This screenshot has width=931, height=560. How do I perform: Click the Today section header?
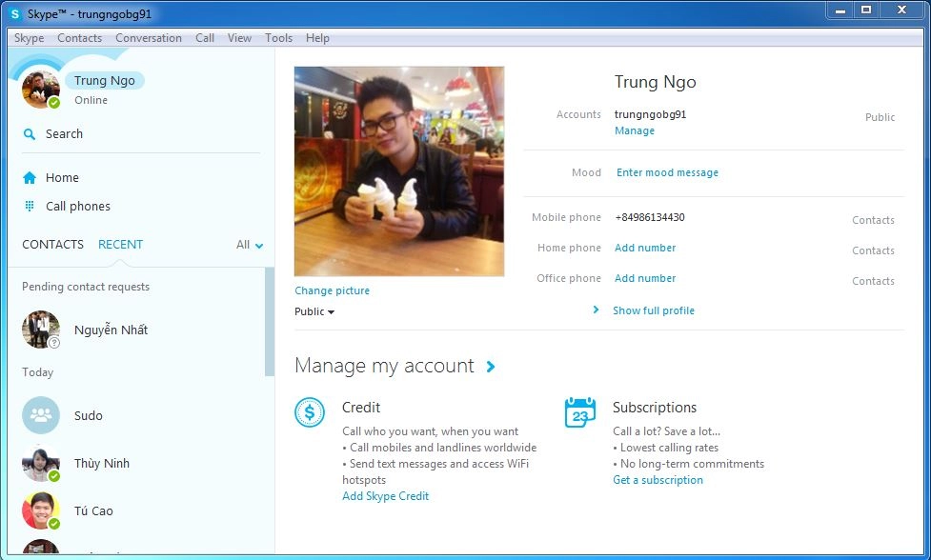tap(37, 372)
